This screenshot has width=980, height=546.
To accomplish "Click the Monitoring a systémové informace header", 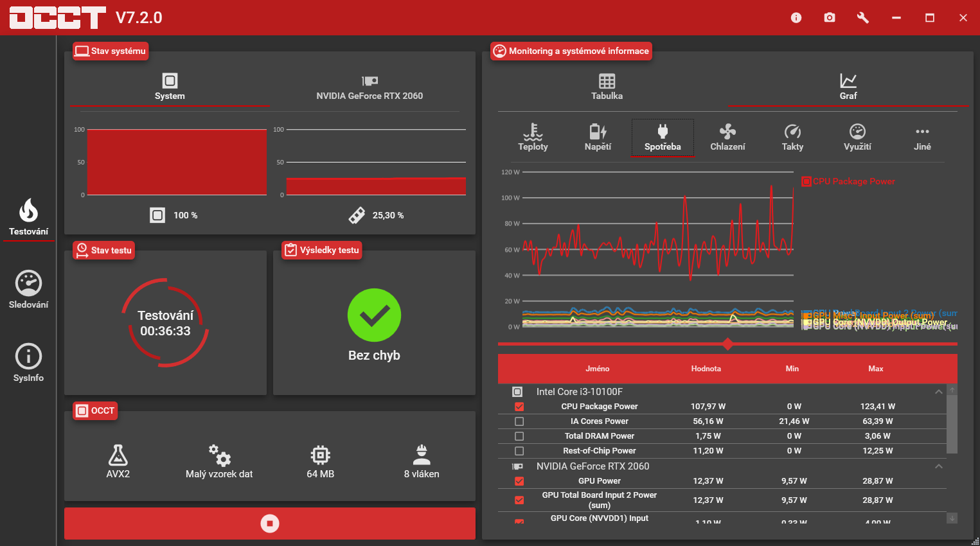I will (571, 51).
